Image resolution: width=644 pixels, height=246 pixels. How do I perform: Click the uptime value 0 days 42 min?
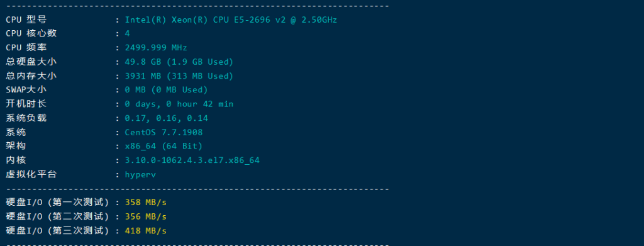pyautogui.click(x=179, y=104)
